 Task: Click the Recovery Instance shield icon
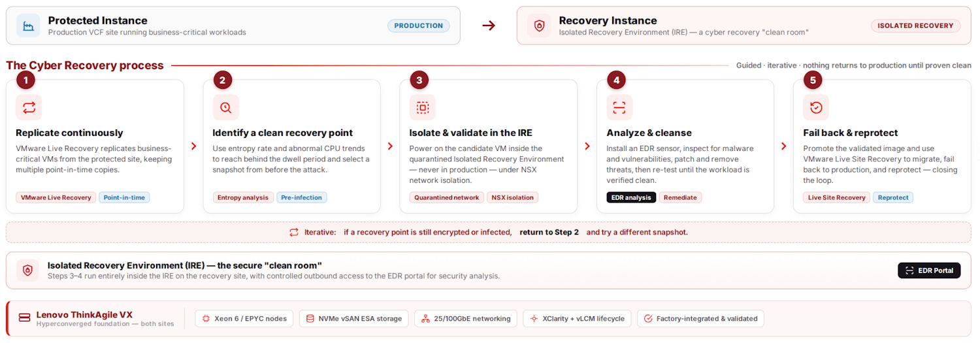(539, 25)
